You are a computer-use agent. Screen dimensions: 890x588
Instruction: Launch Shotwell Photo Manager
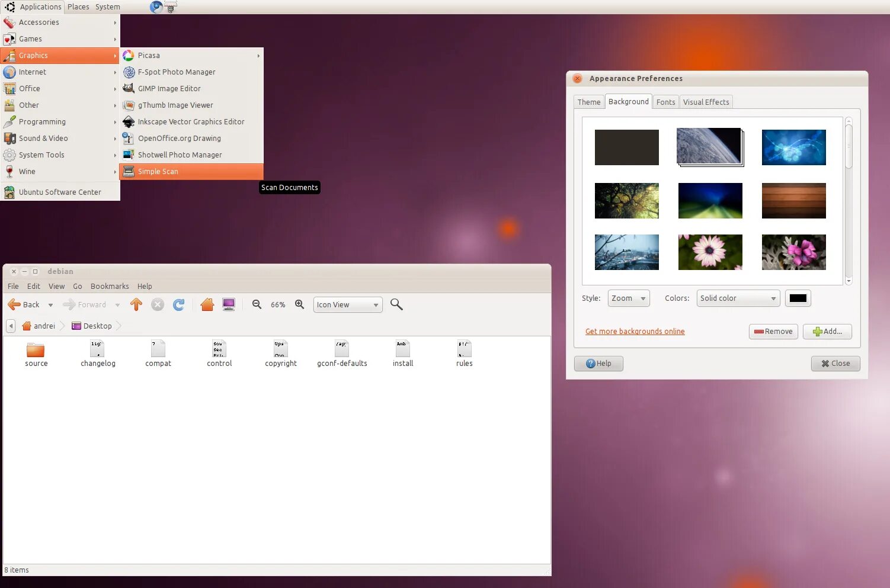tap(191, 155)
